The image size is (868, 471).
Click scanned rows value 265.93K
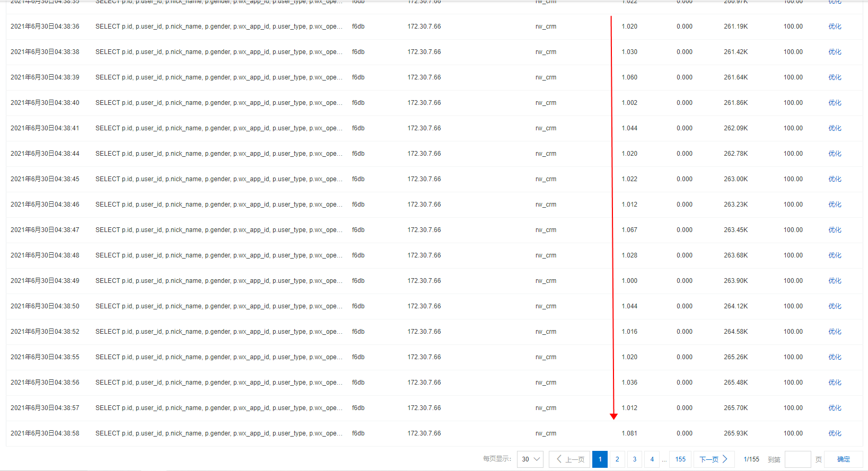coord(736,433)
